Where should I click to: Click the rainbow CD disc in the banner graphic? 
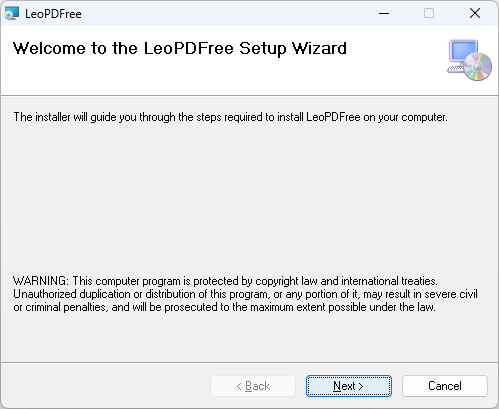click(x=478, y=66)
